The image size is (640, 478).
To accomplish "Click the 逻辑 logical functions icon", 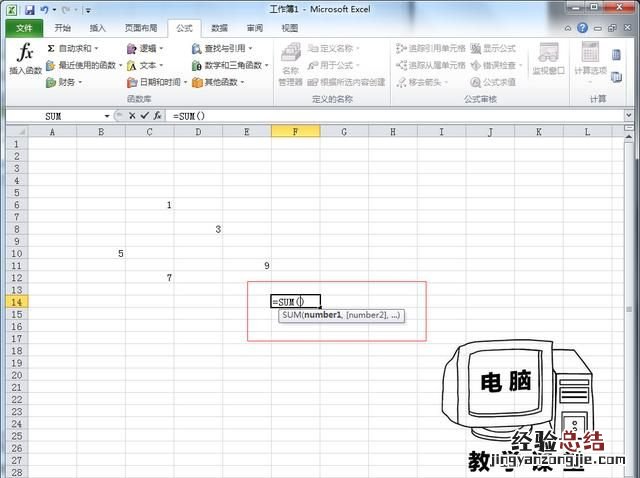I will coord(132,48).
